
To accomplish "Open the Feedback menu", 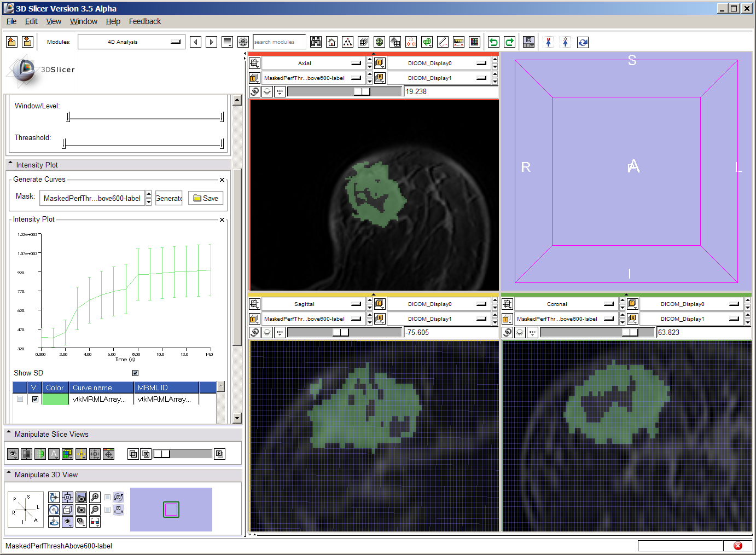I will 144,21.
